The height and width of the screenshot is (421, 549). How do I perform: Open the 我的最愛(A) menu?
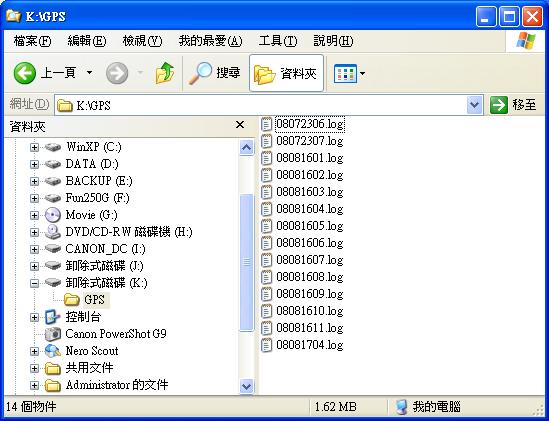pos(210,41)
